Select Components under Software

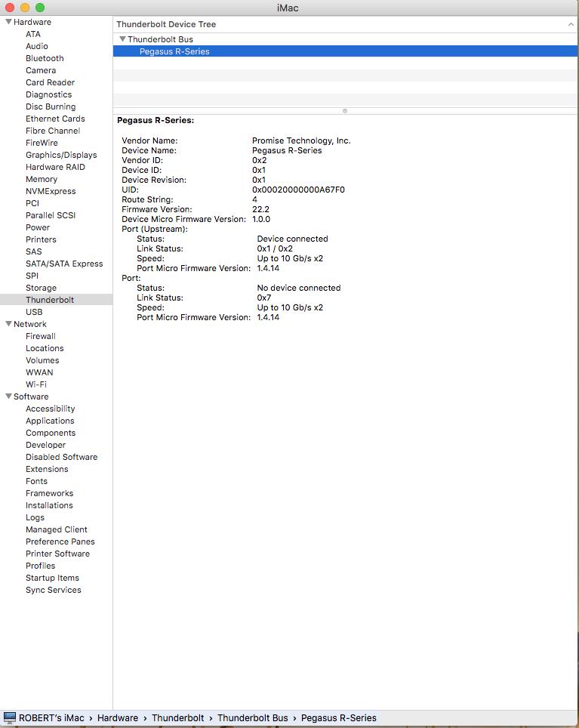[x=51, y=433]
